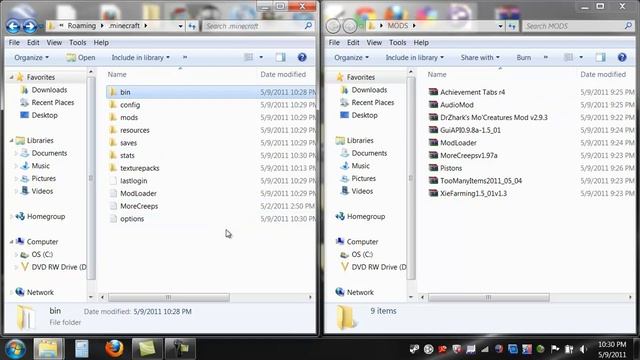Click the help question mark in MODS window
The image size is (640, 360).
pyautogui.click(x=622, y=58)
